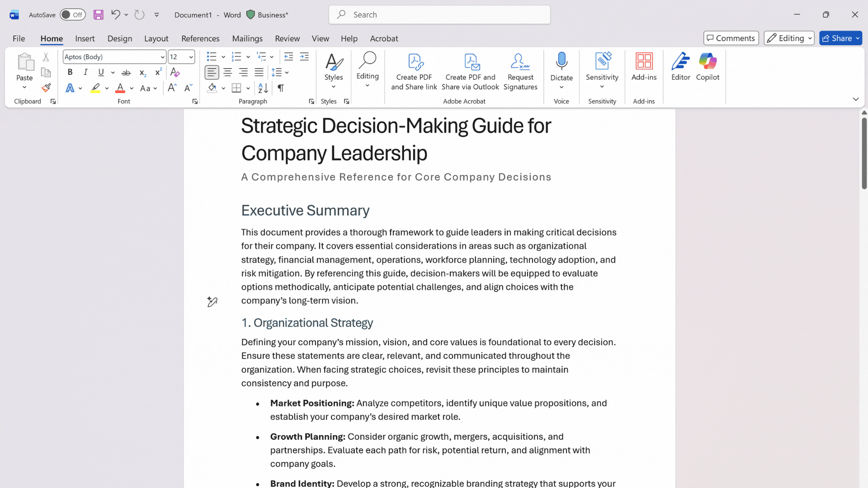Open the font name Aptos (Body) dropdown

[x=162, y=57]
